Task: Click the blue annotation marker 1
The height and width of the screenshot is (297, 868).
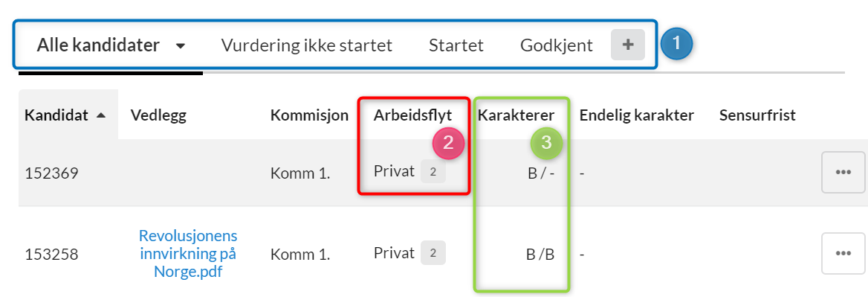Action: click(x=676, y=44)
